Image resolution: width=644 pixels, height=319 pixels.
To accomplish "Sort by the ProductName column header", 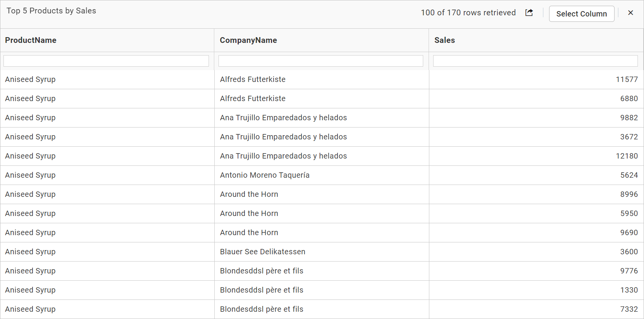I will click(x=31, y=40).
